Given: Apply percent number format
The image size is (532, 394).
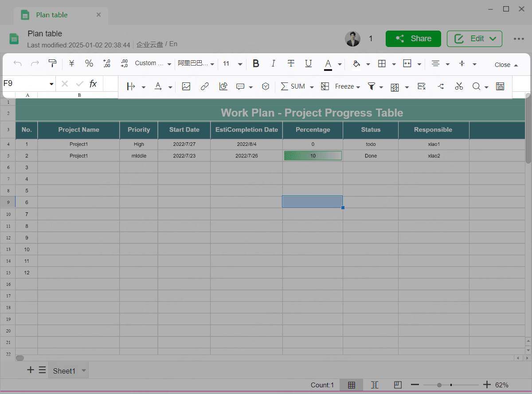Looking at the screenshot, I should [89, 63].
